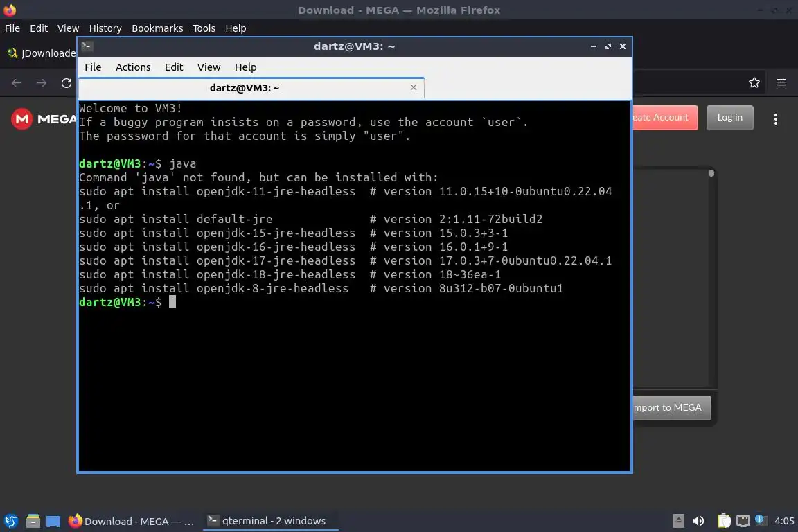
Task: Select the qterminal - 2 windows taskbar entry
Action: coord(270,521)
